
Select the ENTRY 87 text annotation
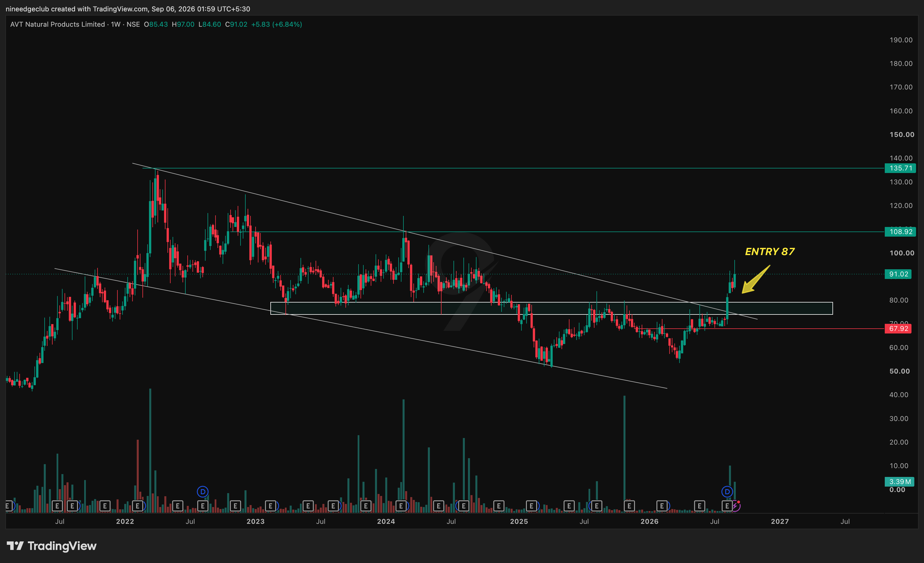770,252
